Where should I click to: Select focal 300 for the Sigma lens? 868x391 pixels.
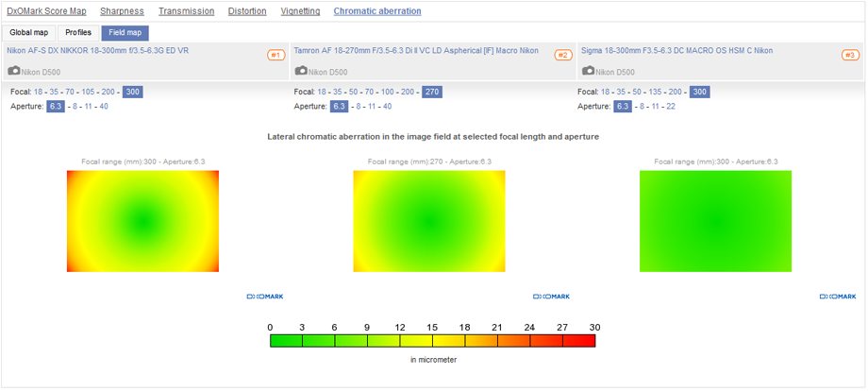700,92
